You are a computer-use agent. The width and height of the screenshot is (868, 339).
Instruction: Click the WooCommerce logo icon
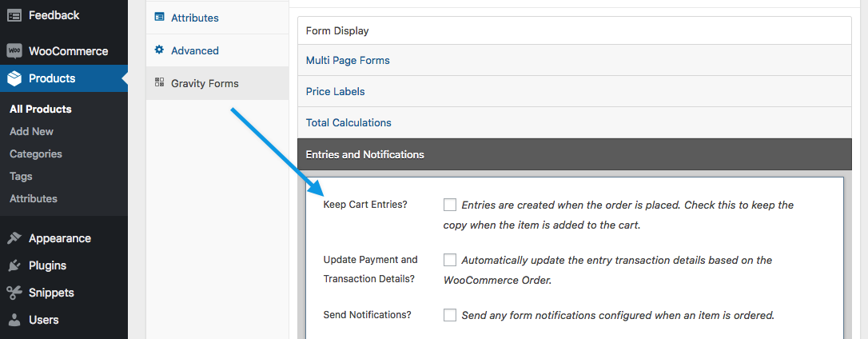(14, 51)
